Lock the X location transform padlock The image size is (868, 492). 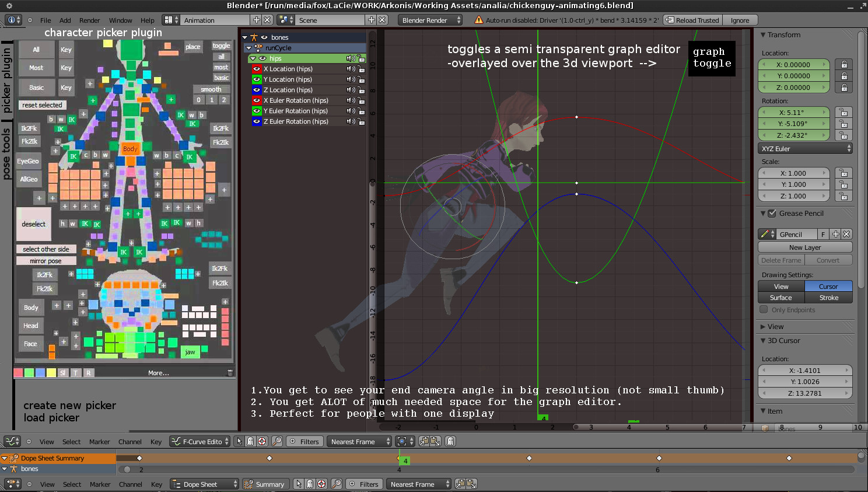[x=844, y=64]
